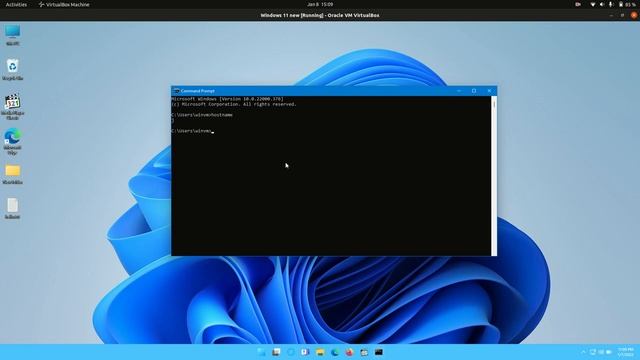Maximize the VirtualBox VM window
This screenshot has height=360, width=640.
[x=622, y=15]
